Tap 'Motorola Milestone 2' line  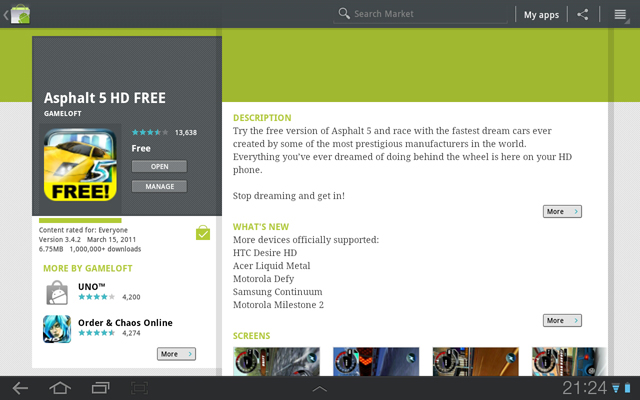pos(278,305)
